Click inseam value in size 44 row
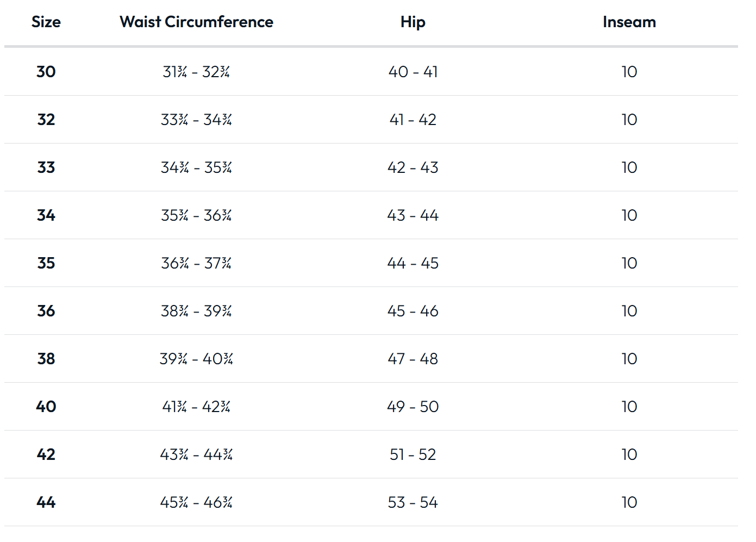Viewport: 756px width, 542px height. [x=629, y=502]
